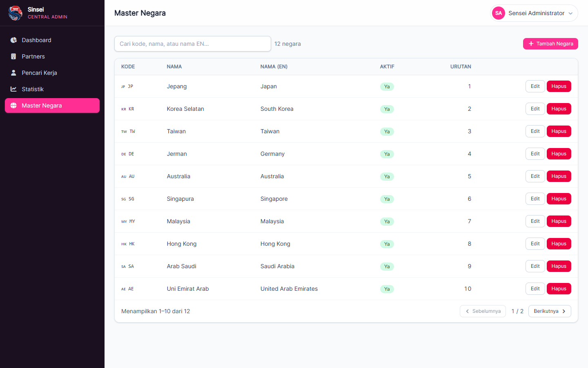Click 'Menampilkan 1–10 dari 12' text
Viewport: 588px width, 368px height.
[x=156, y=311]
